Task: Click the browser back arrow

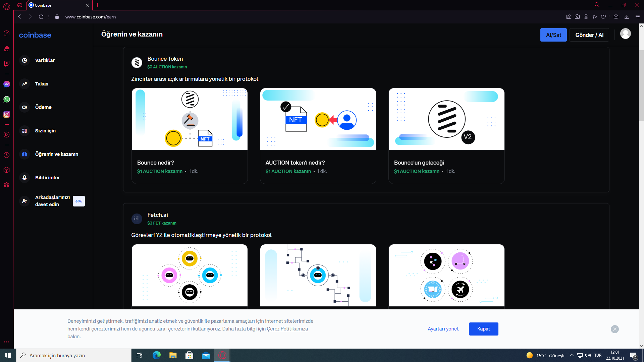Action: 19,17
